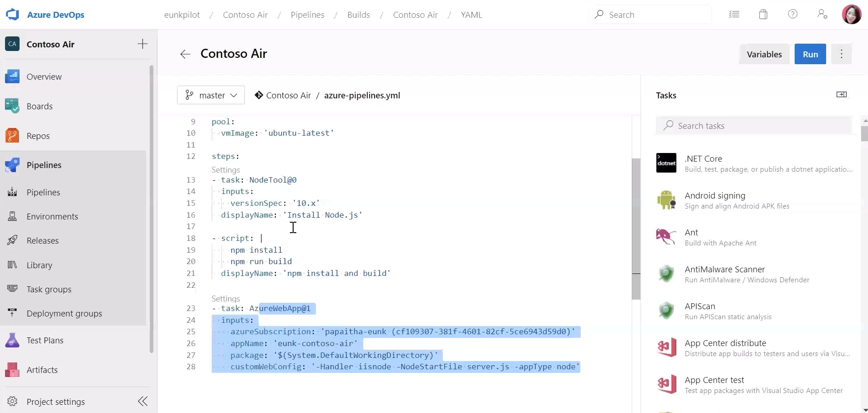The height and width of the screenshot is (413, 868).
Task: Open the work items list icon in header
Action: 734,15
